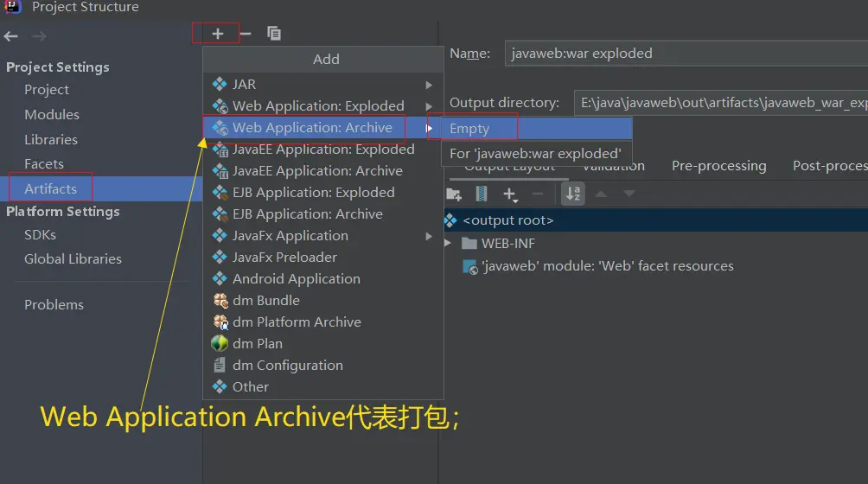Select dm Platform Archive entry
This screenshot has width=868, height=484.
(323, 322)
